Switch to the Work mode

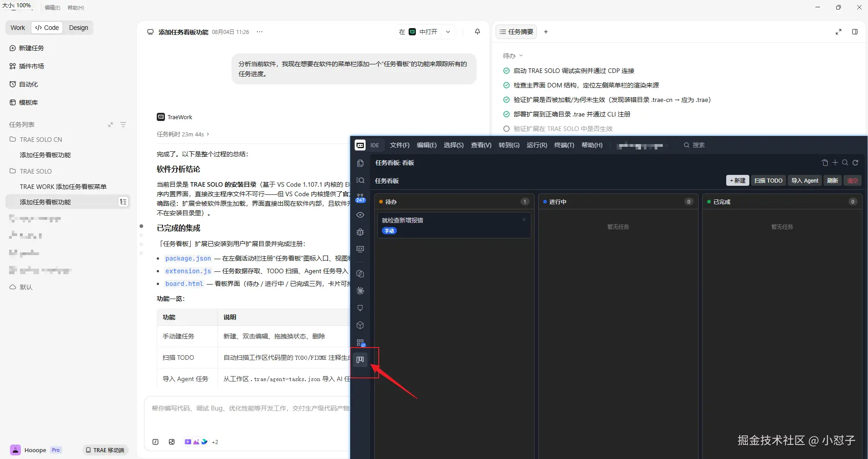point(18,28)
